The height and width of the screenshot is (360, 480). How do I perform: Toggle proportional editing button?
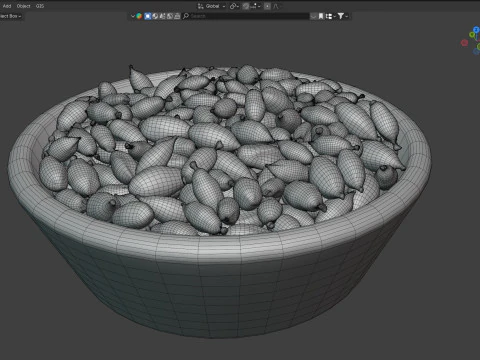tap(267, 6)
